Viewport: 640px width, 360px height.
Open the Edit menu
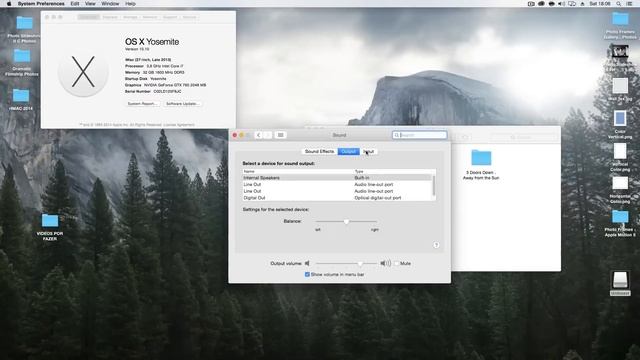[75, 4]
